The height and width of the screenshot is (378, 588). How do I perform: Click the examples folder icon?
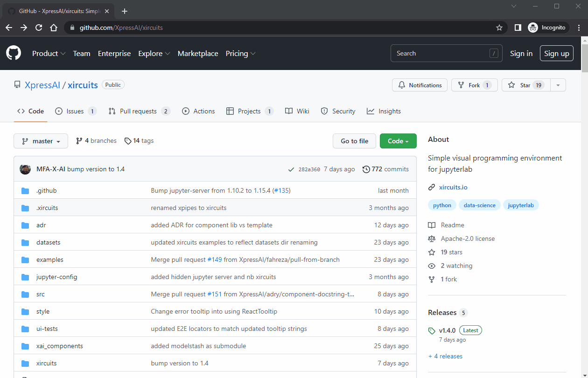click(x=25, y=259)
